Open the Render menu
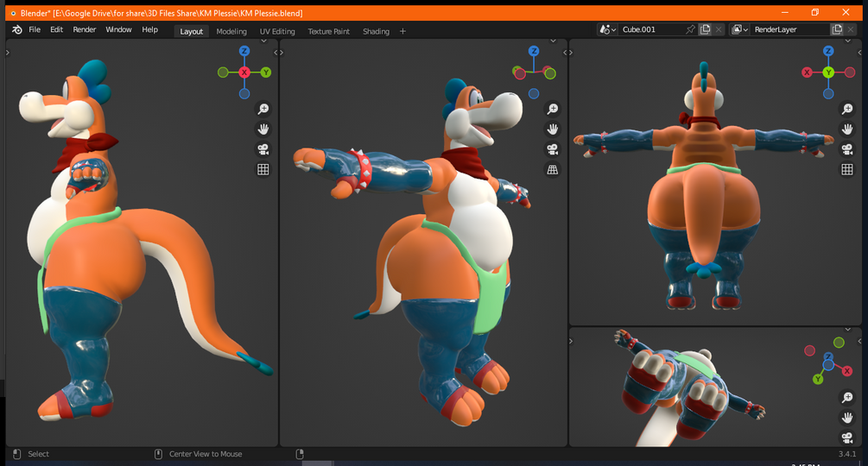868x466 pixels. pyautogui.click(x=84, y=30)
